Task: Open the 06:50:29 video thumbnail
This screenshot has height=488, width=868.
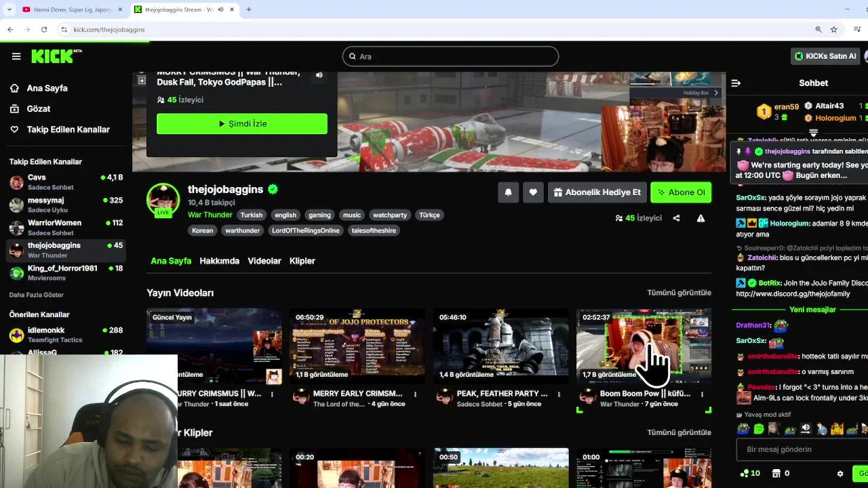Action: point(357,346)
